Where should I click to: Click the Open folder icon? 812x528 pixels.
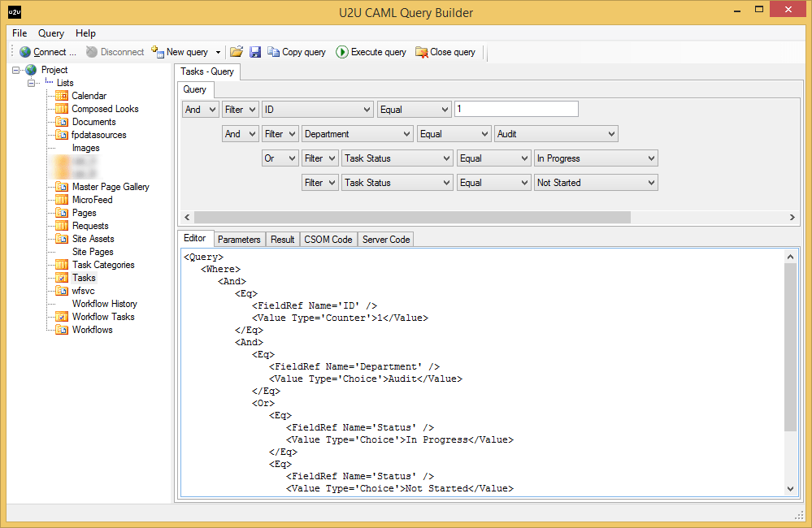click(x=237, y=52)
